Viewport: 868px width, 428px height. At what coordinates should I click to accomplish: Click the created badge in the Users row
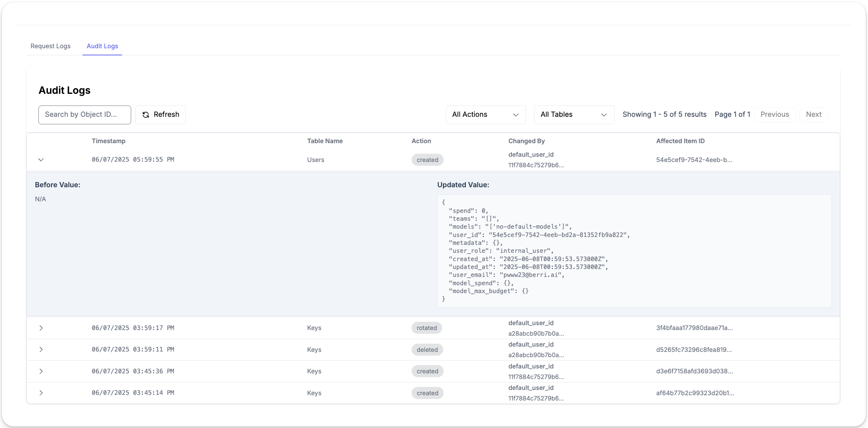pyautogui.click(x=427, y=160)
